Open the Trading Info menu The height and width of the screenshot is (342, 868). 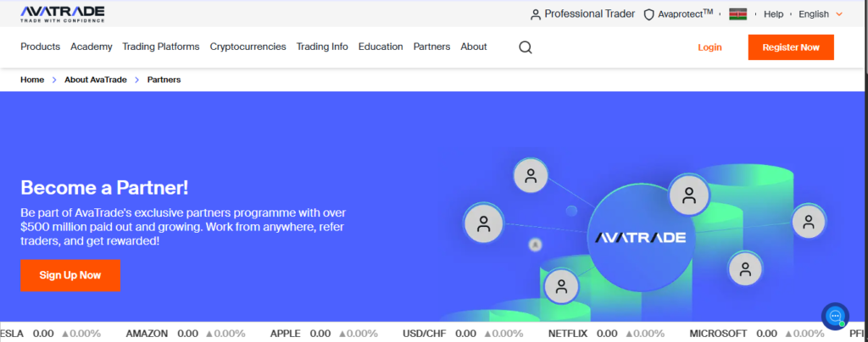[322, 47]
